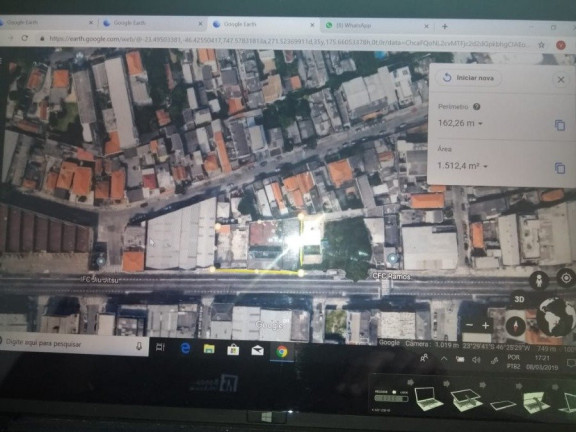Open the Chrome profile avatar
Image resolution: width=576 pixels, height=432 pixels.
click(561, 45)
